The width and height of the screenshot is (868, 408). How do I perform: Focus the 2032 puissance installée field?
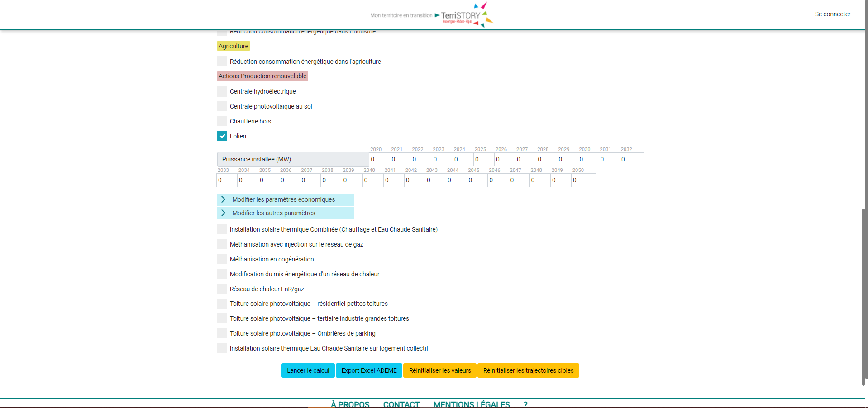632,159
